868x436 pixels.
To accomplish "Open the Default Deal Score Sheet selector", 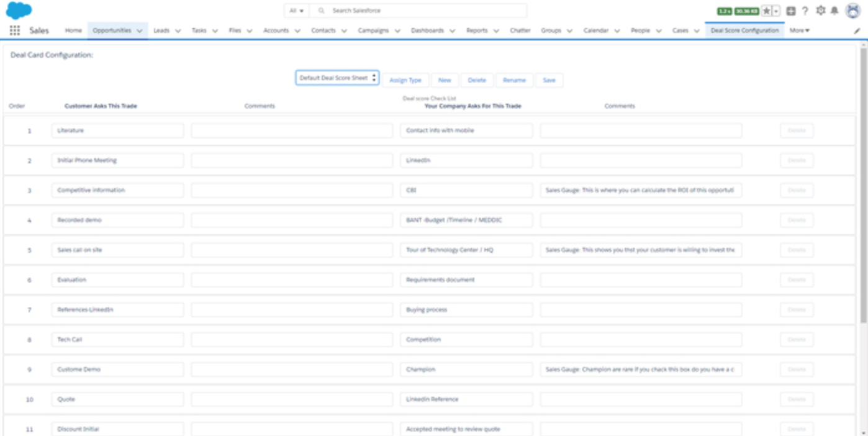I will point(337,78).
